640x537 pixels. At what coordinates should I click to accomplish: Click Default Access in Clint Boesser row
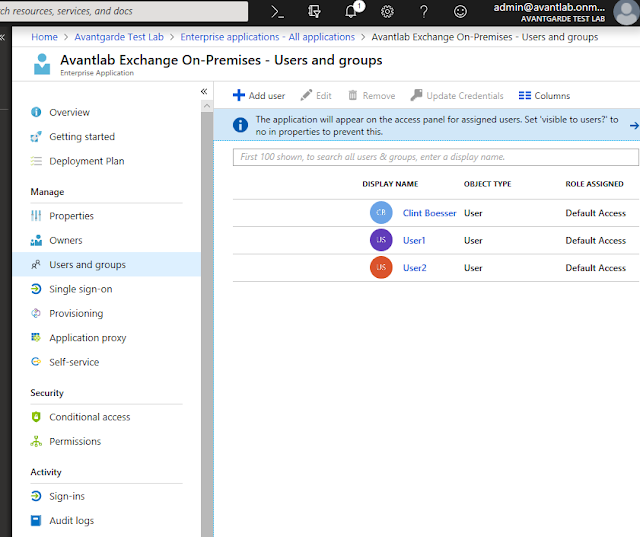click(596, 213)
